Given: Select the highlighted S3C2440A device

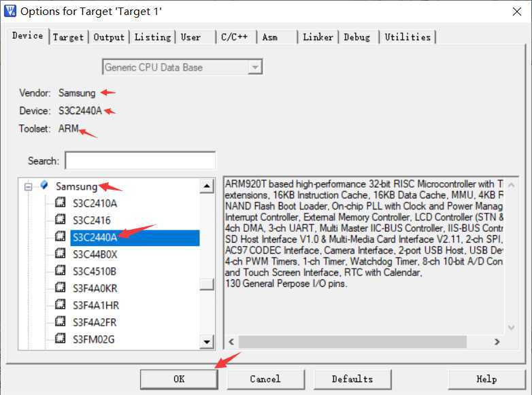Looking at the screenshot, I should [135, 237].
